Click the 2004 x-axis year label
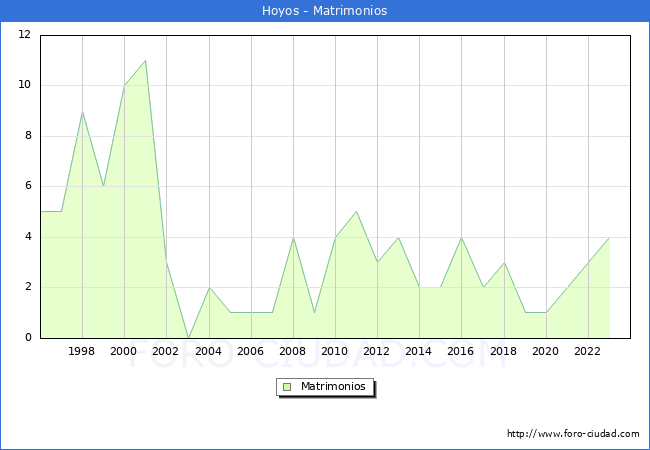650x450 pixels. (x=208, y=351)
